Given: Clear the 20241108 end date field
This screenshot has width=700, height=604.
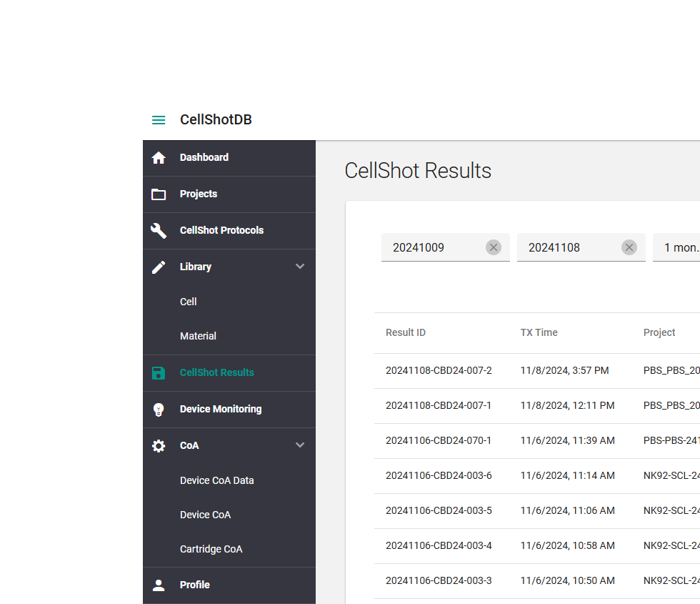Looking at the screenshot, I should [629, 247].
